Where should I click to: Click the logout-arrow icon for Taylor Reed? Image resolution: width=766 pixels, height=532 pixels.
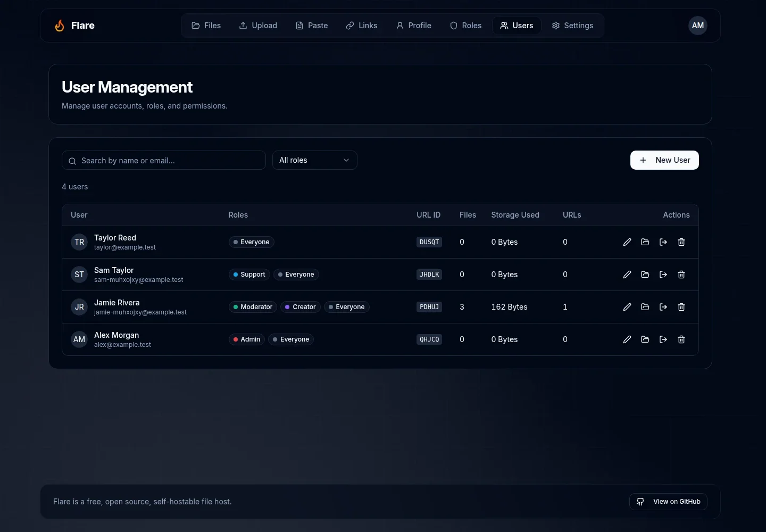tap(663, 242)
